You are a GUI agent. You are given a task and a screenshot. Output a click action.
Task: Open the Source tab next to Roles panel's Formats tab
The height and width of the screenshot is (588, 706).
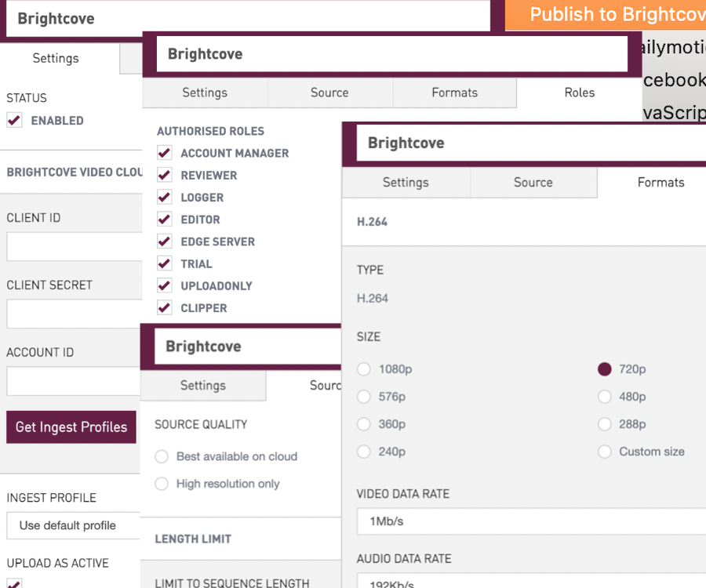pyautogui.click(x=329, y=93)
